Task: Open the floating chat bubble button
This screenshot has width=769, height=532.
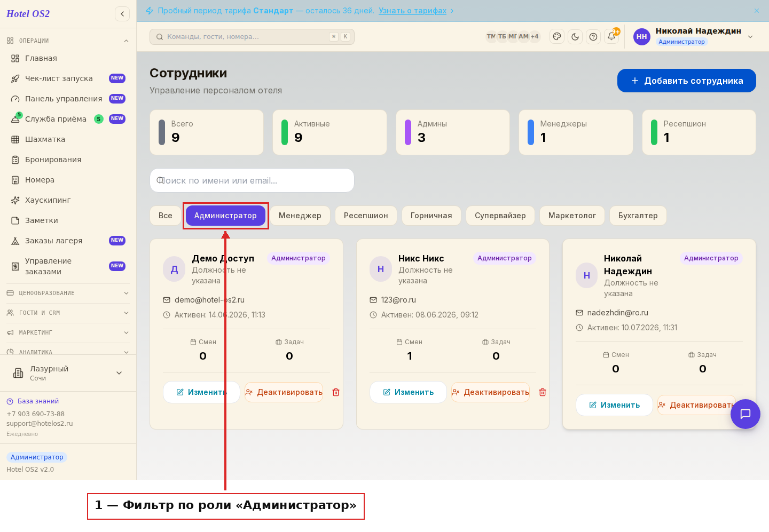Action: [x=746, y=414]
